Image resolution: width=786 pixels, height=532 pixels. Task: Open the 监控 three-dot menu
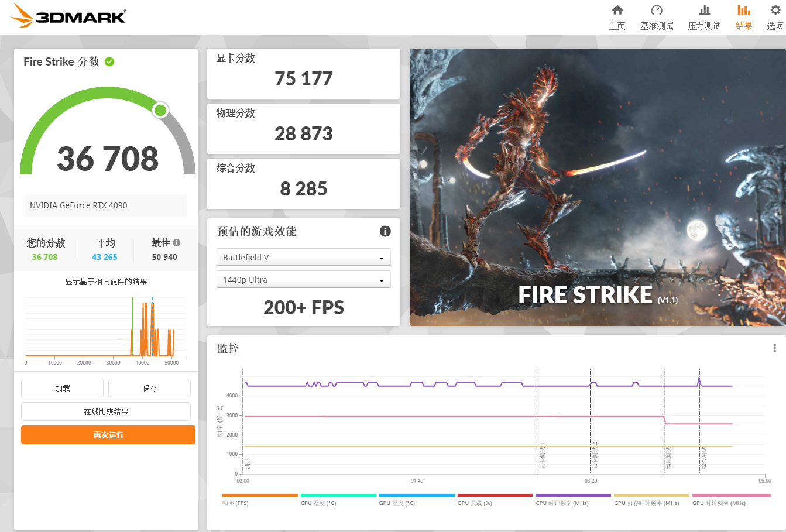(774, 348)
